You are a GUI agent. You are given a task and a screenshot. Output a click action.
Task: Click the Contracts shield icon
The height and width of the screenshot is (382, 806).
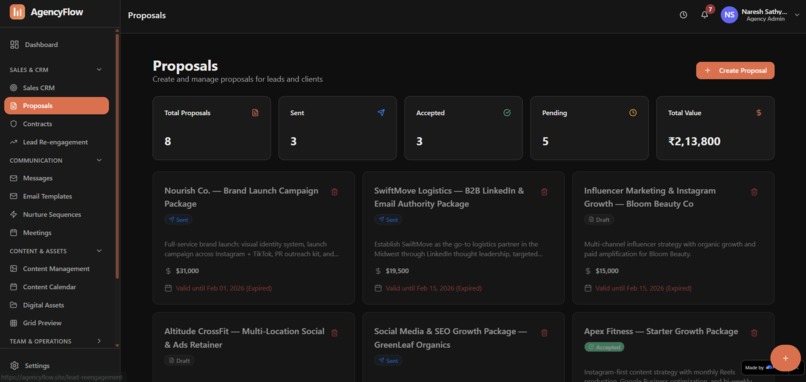[x=13, y=124]
